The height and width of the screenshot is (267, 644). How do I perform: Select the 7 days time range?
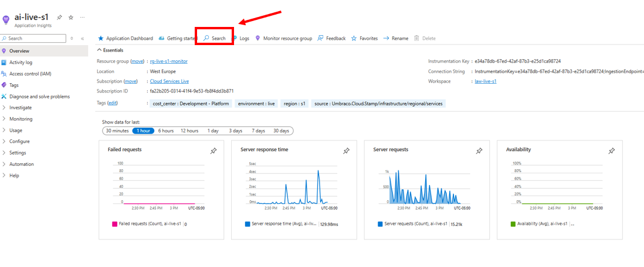point(258,131)
